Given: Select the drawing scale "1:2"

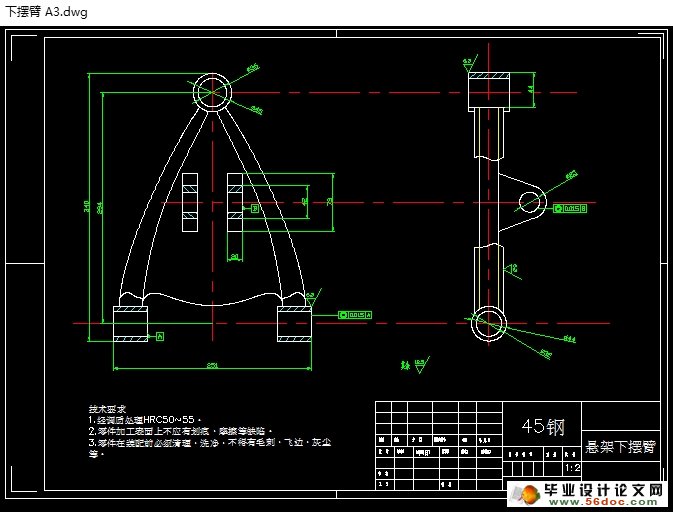Looking at the screenshot, I should click(573, 468).
